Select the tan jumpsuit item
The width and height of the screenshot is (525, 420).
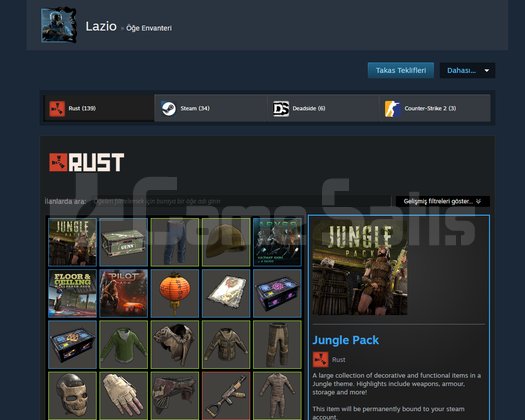(277, 396)
